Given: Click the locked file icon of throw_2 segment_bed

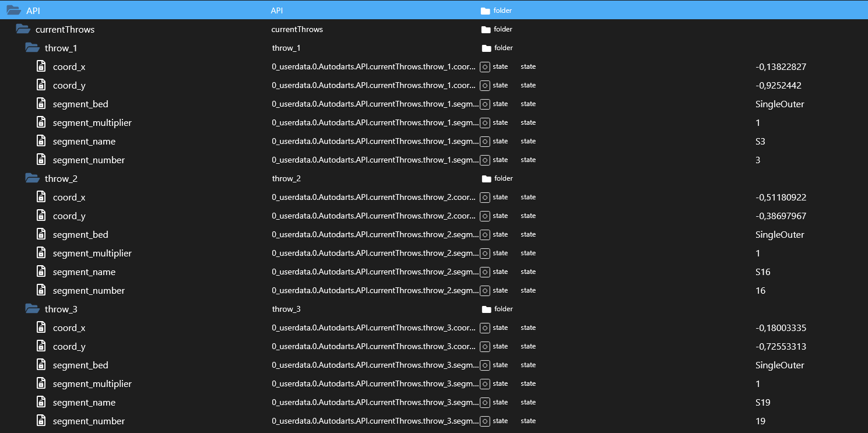Looking at the screenshot, I should [41, 234].
